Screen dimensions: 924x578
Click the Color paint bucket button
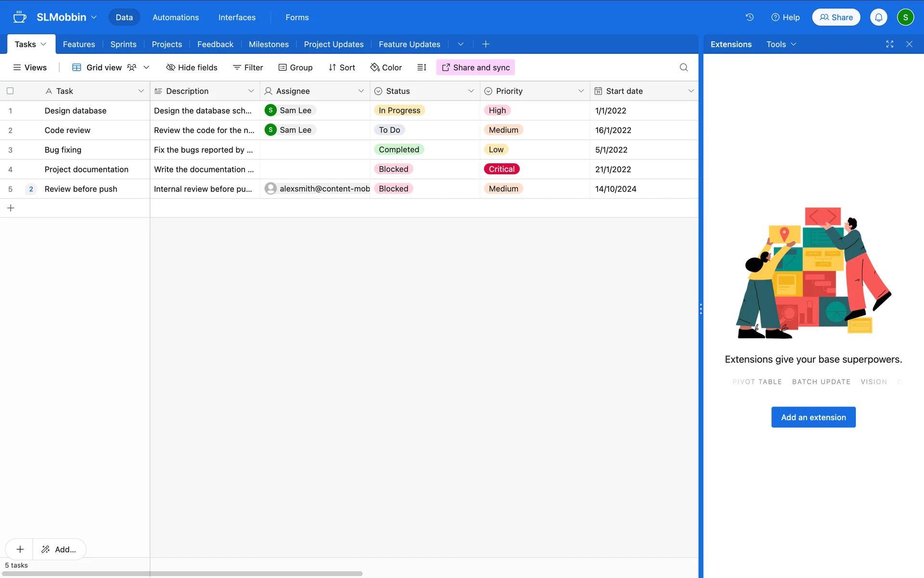click(x=386, y=67)
